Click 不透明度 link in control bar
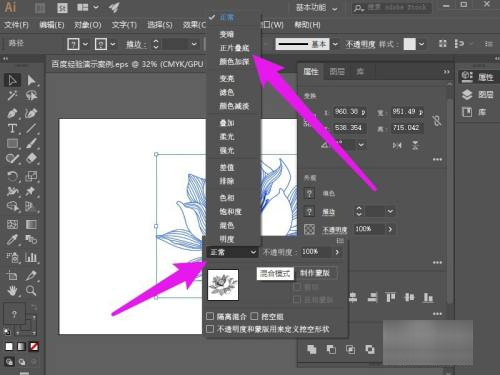 (x=360, y=44)
